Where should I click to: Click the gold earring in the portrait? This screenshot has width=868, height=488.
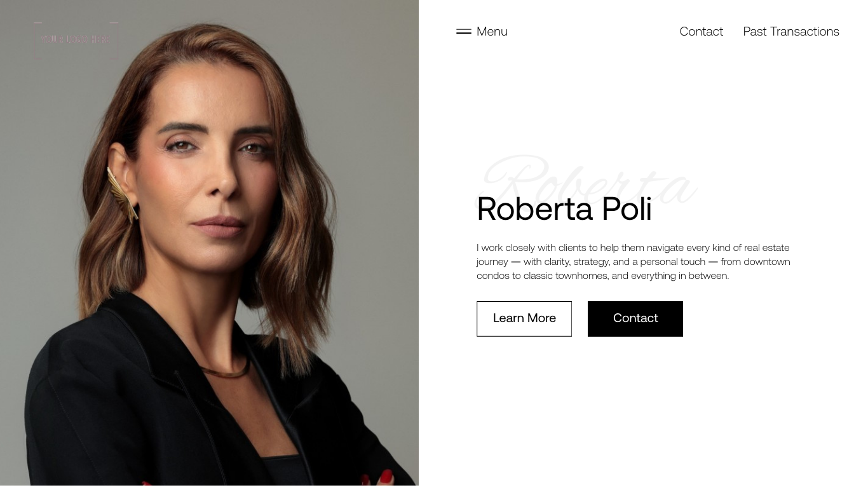(123, 193)
